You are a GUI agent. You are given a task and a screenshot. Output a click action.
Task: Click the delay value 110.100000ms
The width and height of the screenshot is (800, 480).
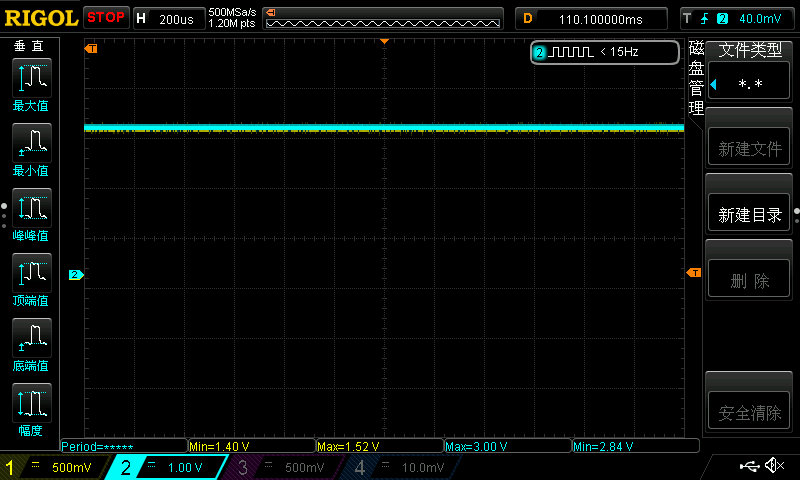[601, 19]
